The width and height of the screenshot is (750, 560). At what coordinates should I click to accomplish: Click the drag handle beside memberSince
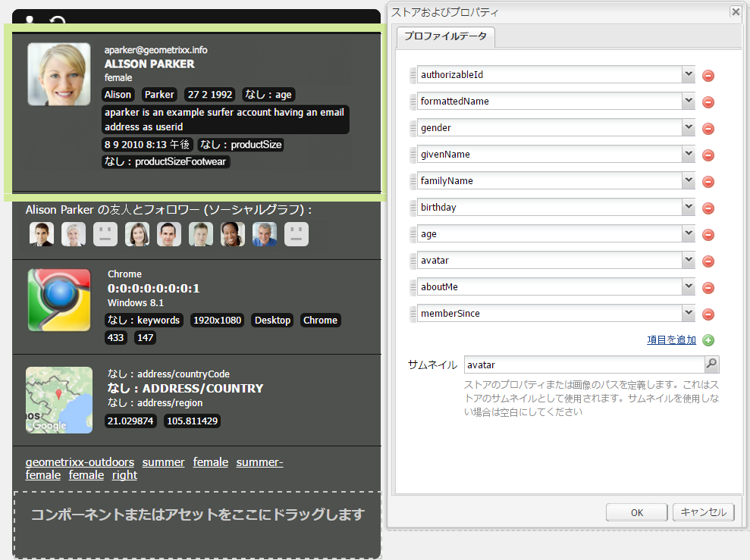pos(413,314)
